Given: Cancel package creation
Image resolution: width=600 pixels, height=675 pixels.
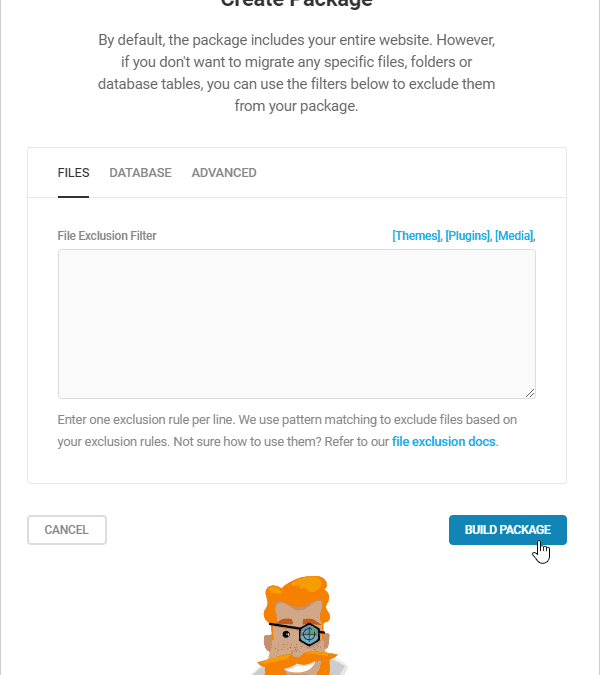Looking at the screenshot, I should (67, 530).
